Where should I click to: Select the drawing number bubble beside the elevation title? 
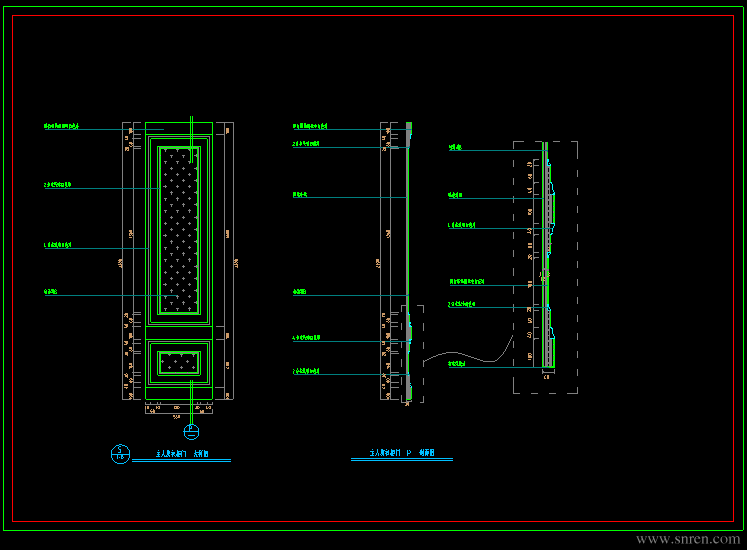pos(120,454)
